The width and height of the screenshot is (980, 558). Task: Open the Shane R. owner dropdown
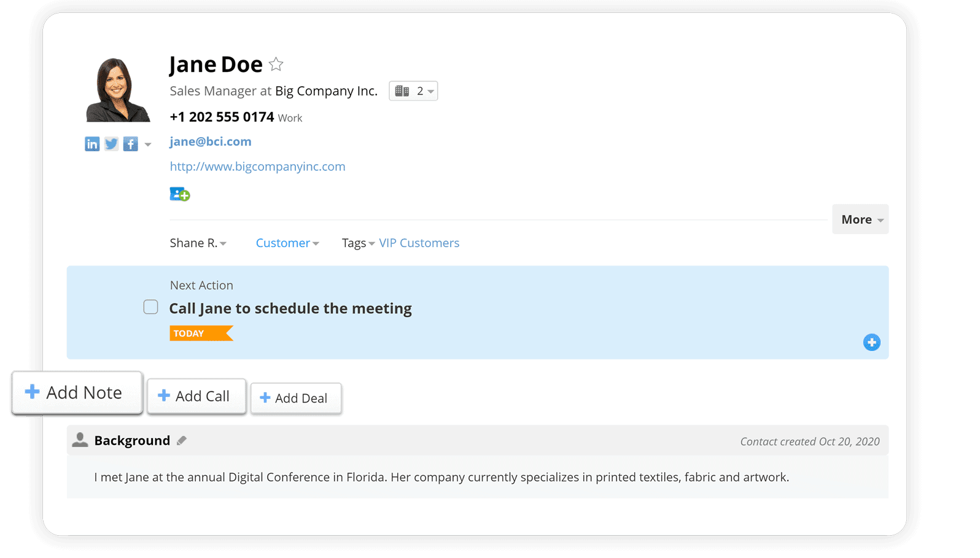click(198, 243)
